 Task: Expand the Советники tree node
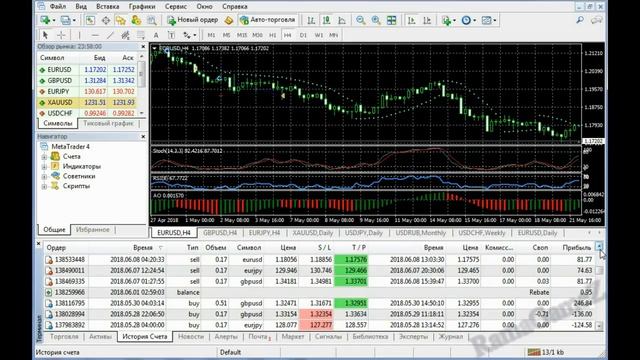tap(44, 176)
